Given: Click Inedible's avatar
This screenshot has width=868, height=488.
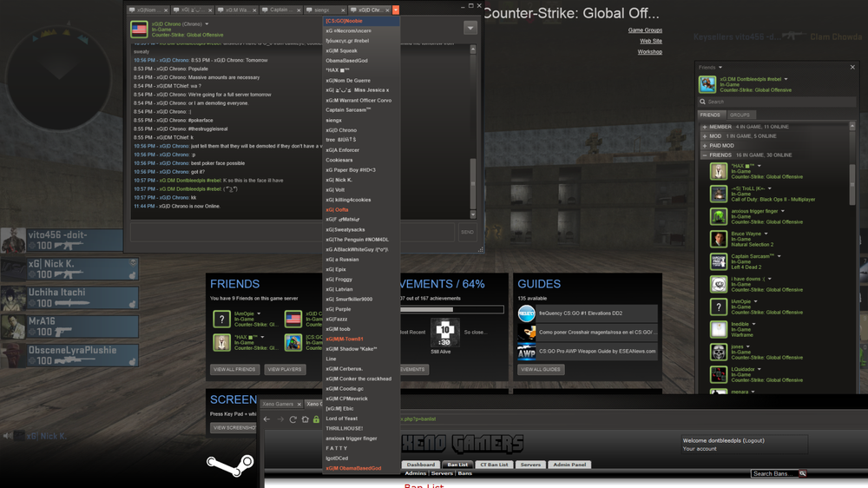Looking at the screenshot, I should click(719, 330).
